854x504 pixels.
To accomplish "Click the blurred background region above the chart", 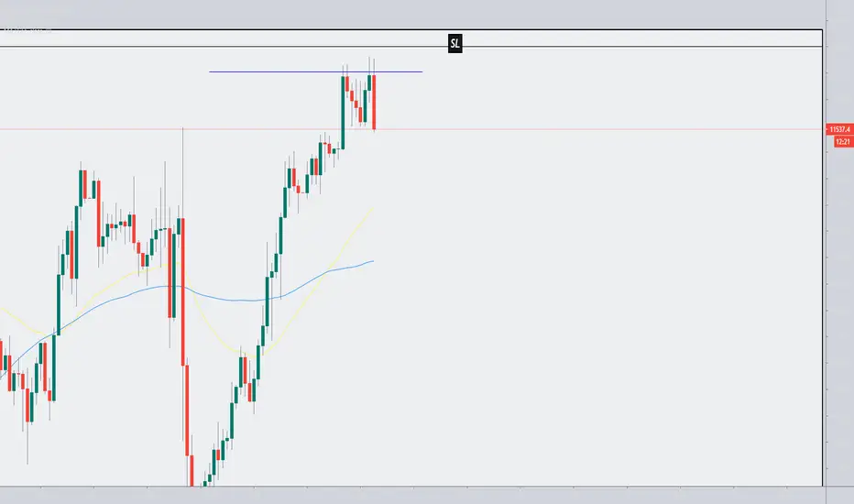I will pos(411,14).
